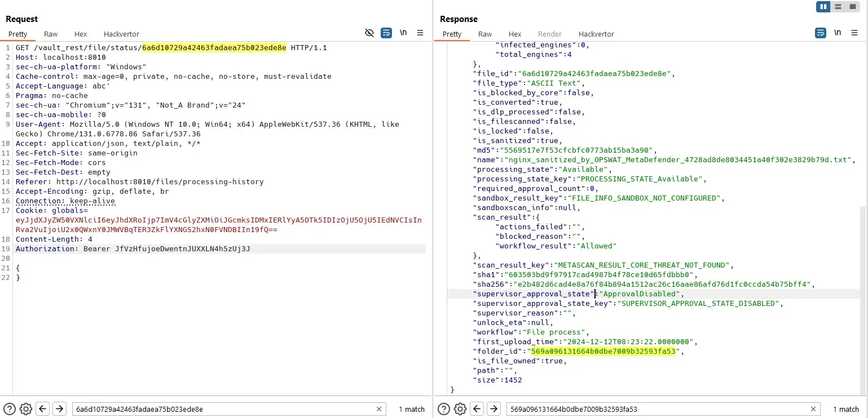
Task: Toggle word wrap icon in Request panel
Action: (386, 33)
